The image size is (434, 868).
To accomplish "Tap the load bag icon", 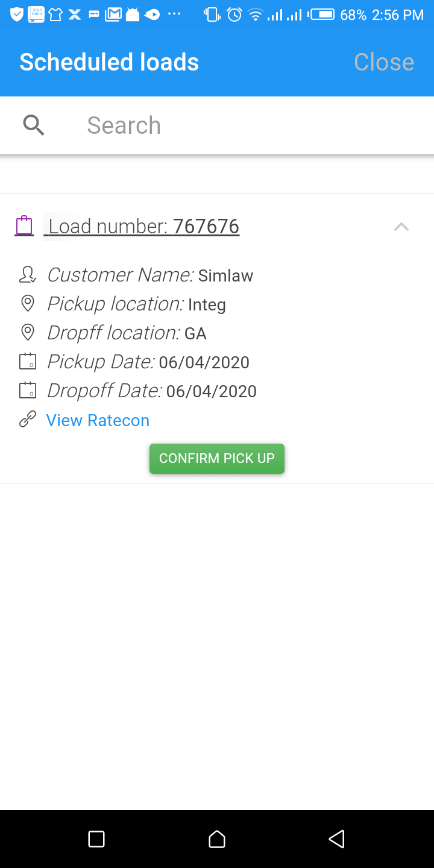I will click(x=24, y=225).
